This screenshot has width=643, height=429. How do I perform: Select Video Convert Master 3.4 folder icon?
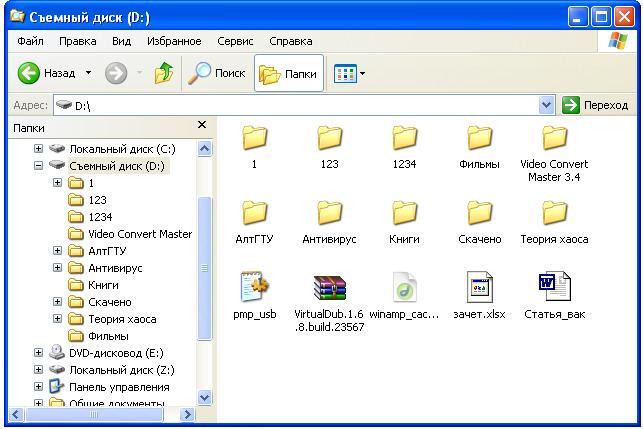pyautogui.click(x=554, y=138)
